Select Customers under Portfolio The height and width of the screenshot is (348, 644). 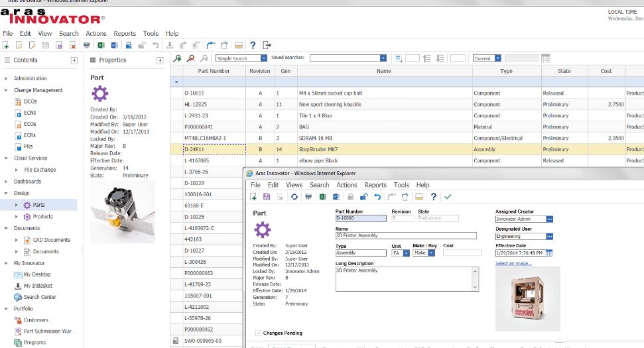coord(36,320)
